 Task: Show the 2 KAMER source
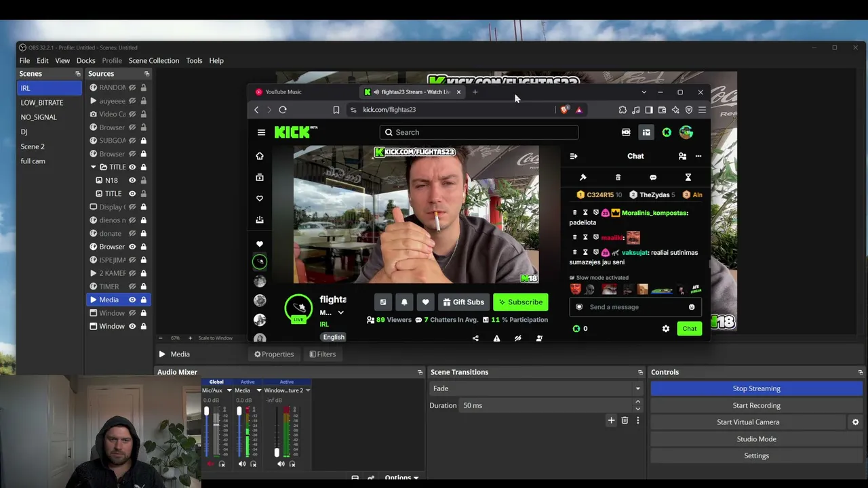click(x=132, y=273)
